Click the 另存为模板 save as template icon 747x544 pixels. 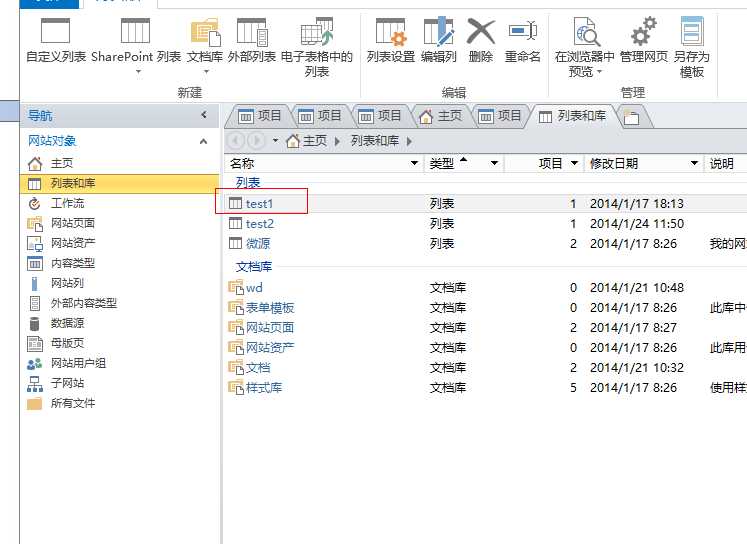click(692, 31)
